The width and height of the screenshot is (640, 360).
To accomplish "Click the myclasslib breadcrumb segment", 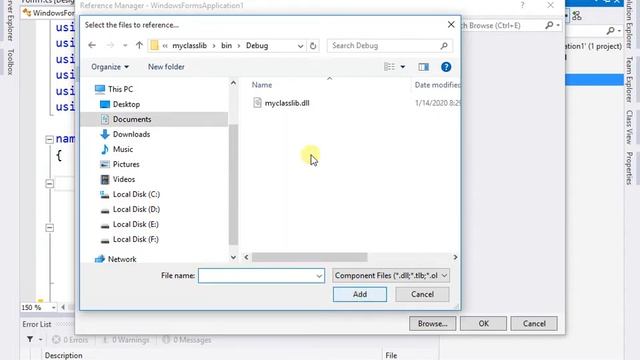I will tap(189, 46).
